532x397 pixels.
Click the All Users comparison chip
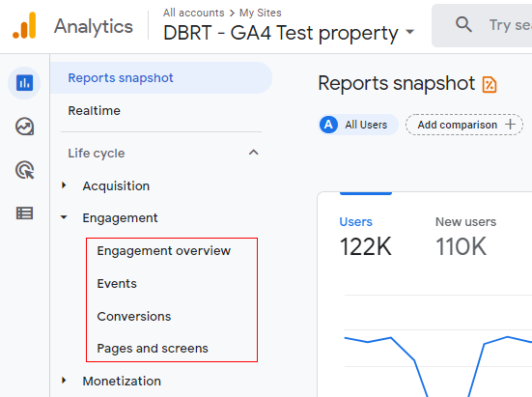(x=358, y=125)
